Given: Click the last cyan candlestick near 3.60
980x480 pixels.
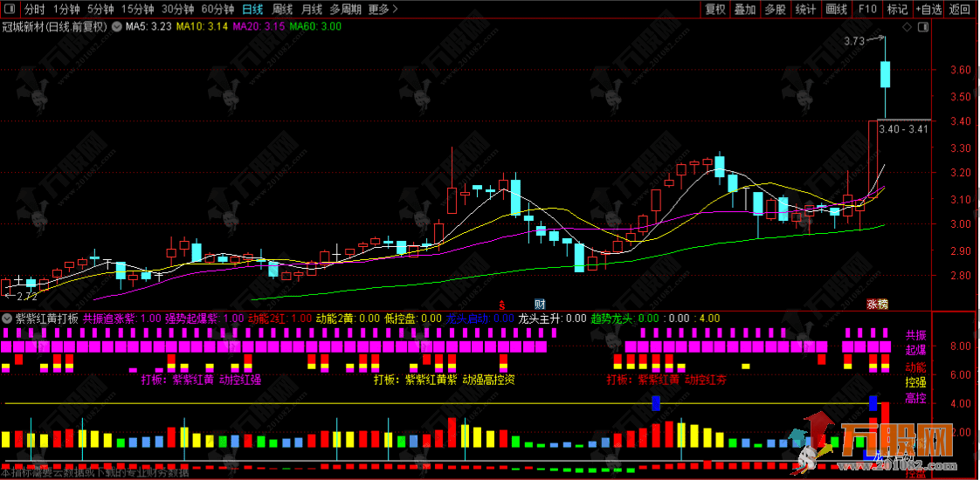Looking at the screenshot, I should click(885, 73).
